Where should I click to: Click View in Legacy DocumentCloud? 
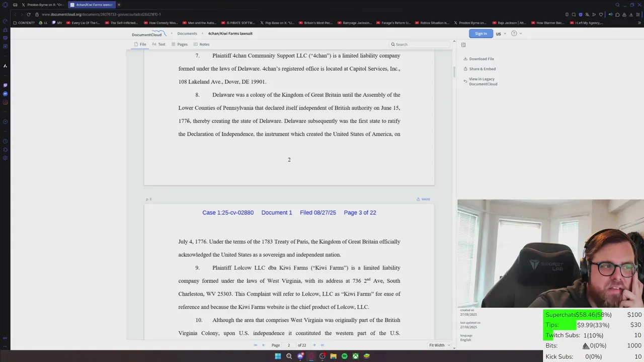tap(480, 81)
